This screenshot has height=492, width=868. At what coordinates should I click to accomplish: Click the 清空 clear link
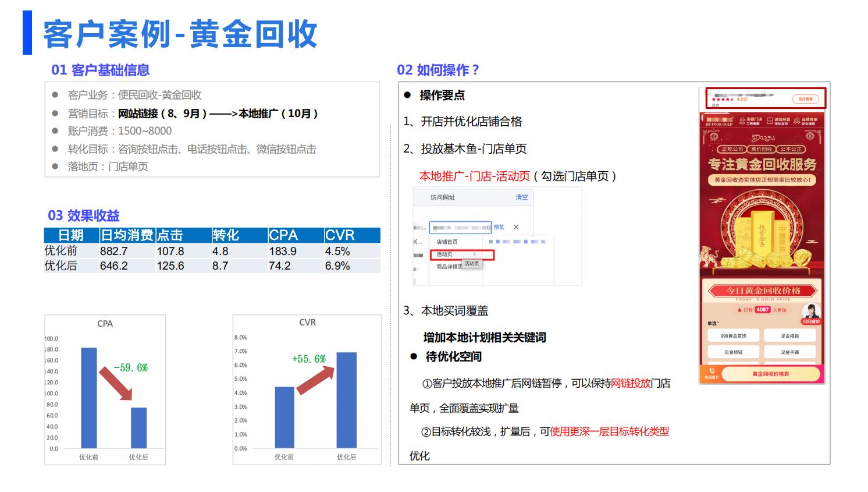tap(521, 197)
